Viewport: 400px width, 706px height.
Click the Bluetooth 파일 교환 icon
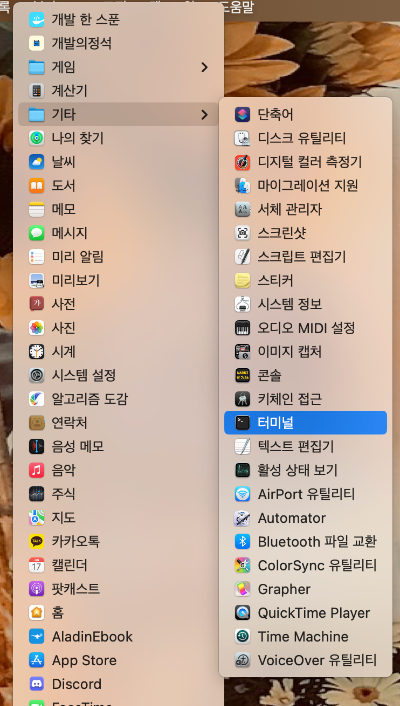pos(242,541)
